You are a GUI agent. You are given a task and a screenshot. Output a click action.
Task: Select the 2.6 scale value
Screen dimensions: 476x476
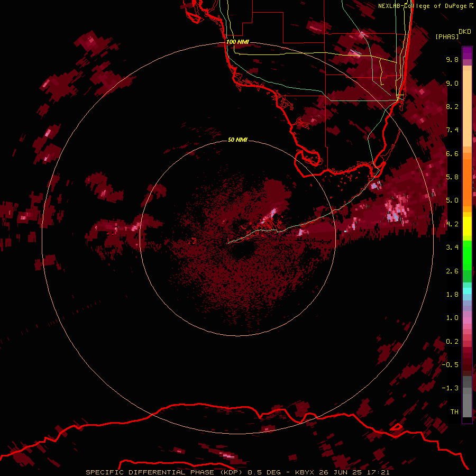click(x=452, y=271)
